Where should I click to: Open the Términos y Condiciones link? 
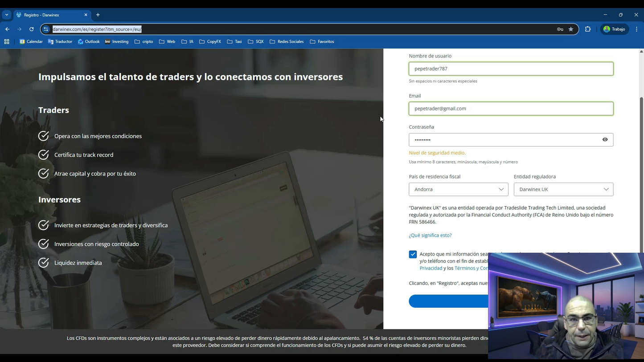point(471,268)
